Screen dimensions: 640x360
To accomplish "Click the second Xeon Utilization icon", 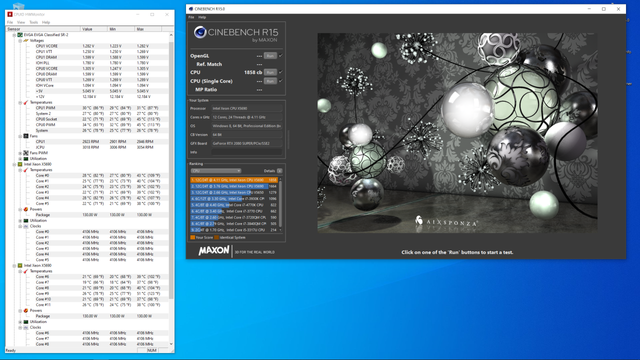I will (x=26, y=322).
